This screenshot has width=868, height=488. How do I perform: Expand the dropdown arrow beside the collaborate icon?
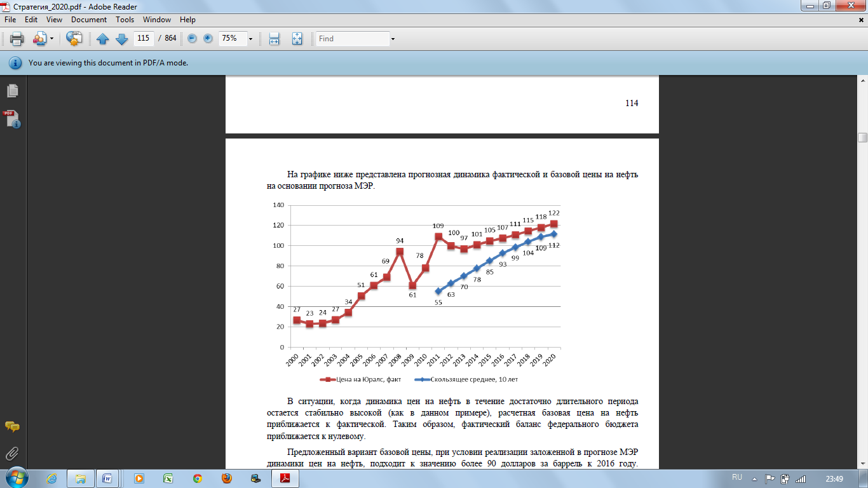click(x=52, y=39)
